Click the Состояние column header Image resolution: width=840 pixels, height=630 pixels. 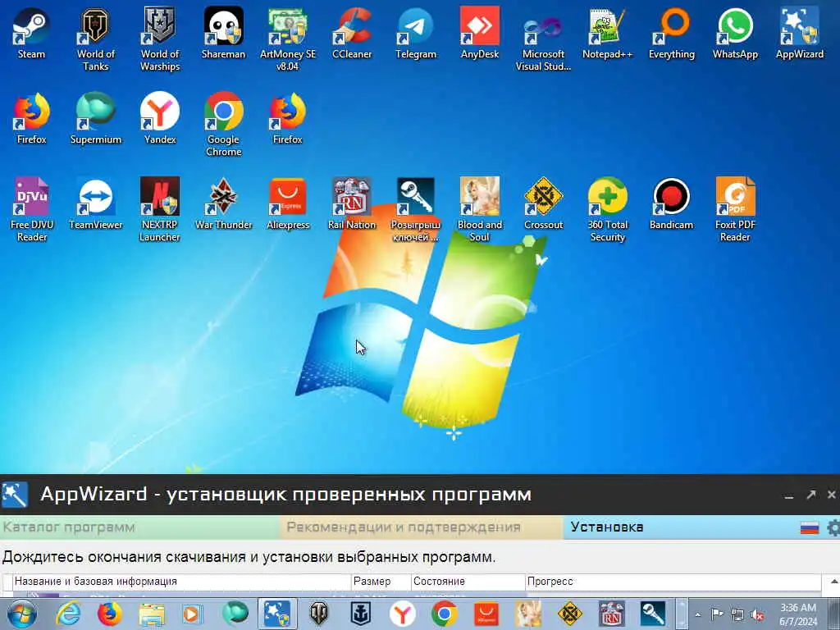tap(468, 582)
